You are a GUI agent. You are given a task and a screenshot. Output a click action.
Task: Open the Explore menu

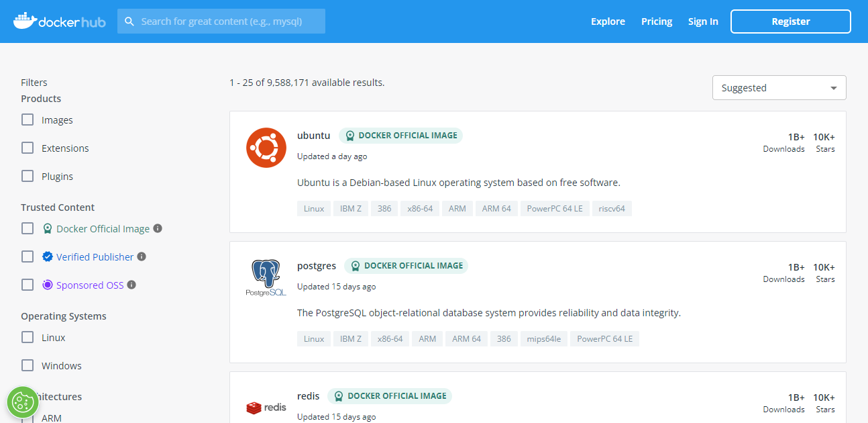[x=607, y=21]
